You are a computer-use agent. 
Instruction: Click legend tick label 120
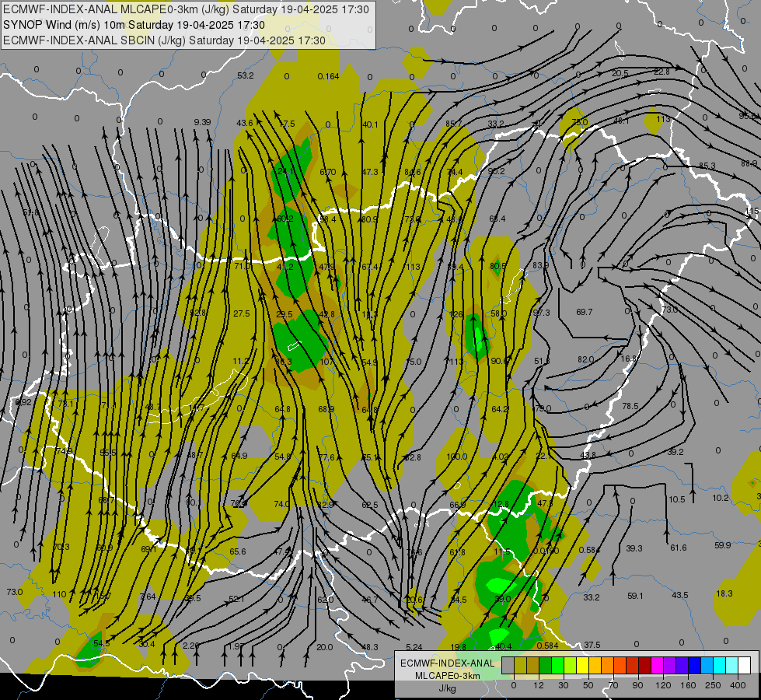tap(664, 685)
